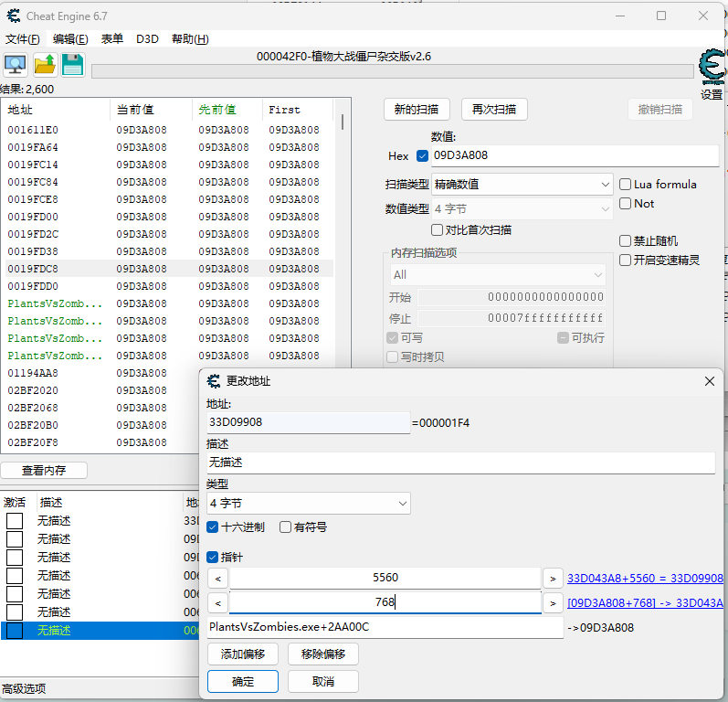Uncheck the 指针 pointer checkbox
The image size is (728, 702).
(213, 557)
